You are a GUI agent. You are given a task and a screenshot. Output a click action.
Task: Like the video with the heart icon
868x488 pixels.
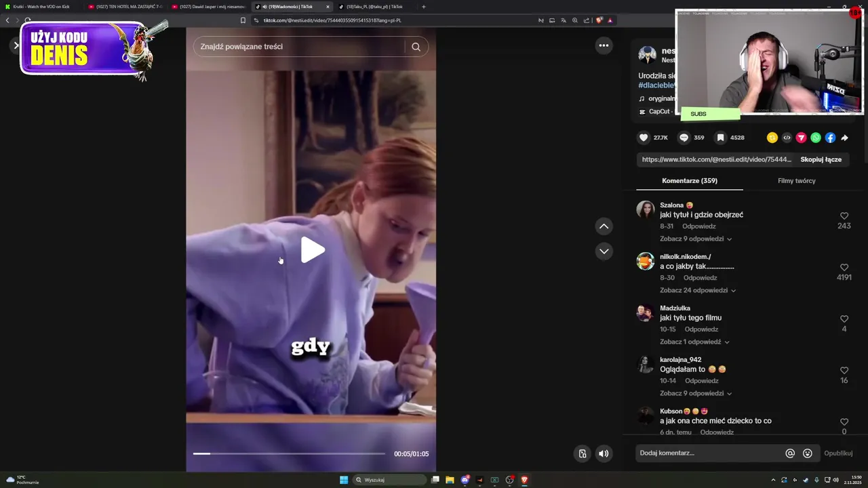pyautogui.click(x=644, y=138)
